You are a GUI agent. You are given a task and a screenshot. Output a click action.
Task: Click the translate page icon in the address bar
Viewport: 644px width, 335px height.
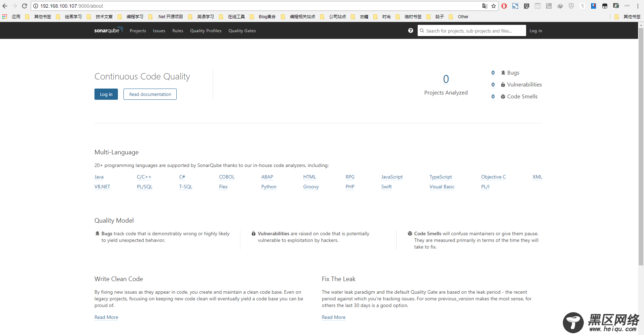(485, 6)
